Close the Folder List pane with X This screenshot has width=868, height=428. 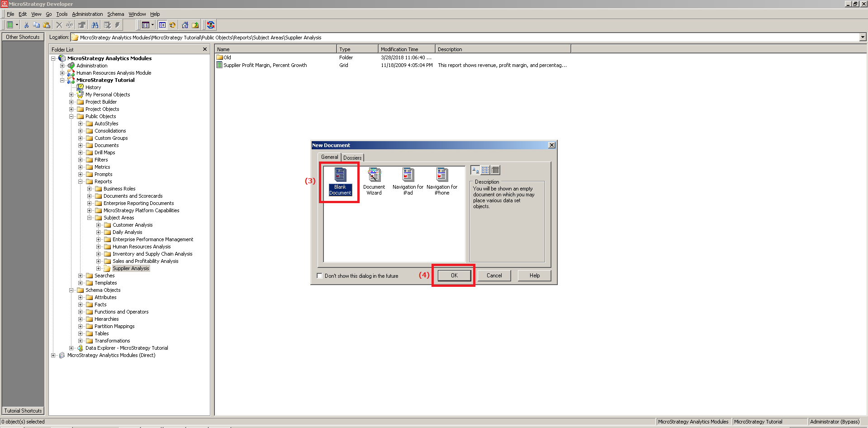pos(205,49)
